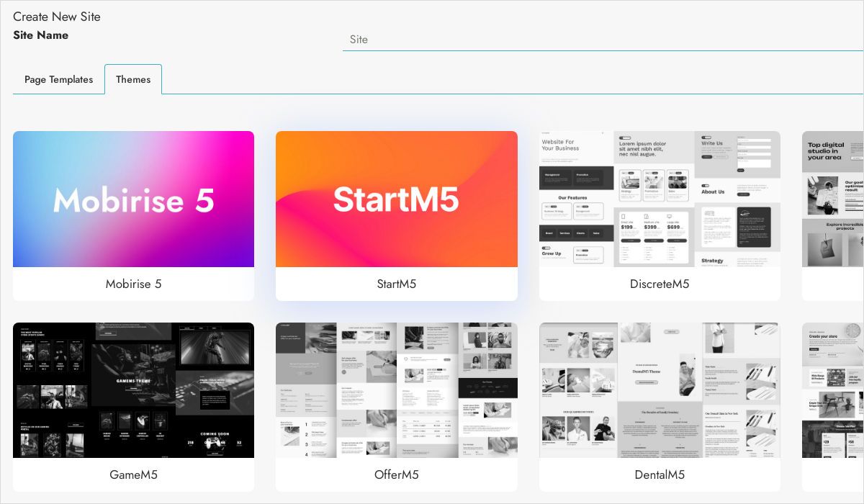Image resolution: width=864 pixels, height=504 pixels.
Task: Click the Mobirise 5 caption below its thumbnail
Action: tap(133, 284)
